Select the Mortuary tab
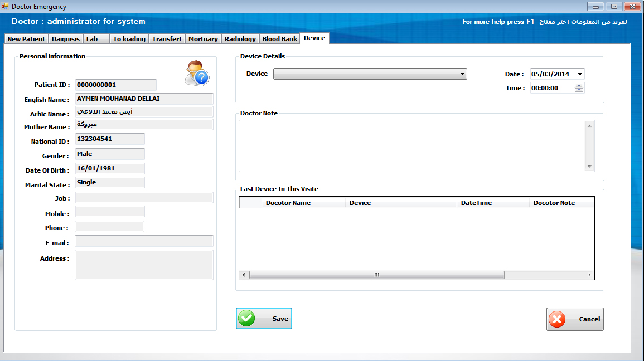This screenshot has height=361, width=644. (x=203, y=39)
